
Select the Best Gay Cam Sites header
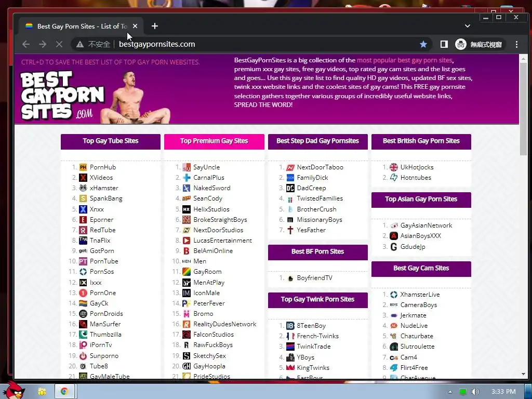[421, 269]
